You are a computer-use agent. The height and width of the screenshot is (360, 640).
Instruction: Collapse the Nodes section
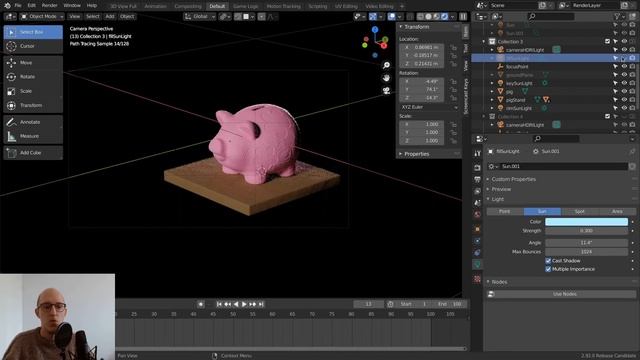[499, 282]
